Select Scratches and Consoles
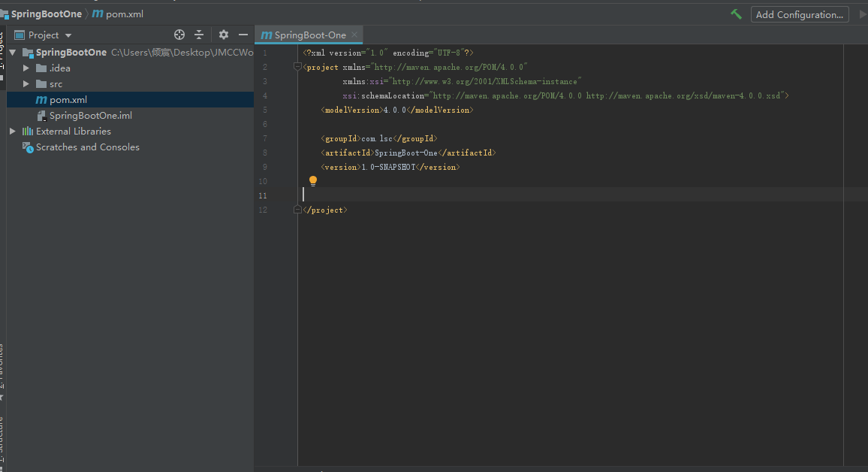Screen dimensions: 868x472 point(87,147)
